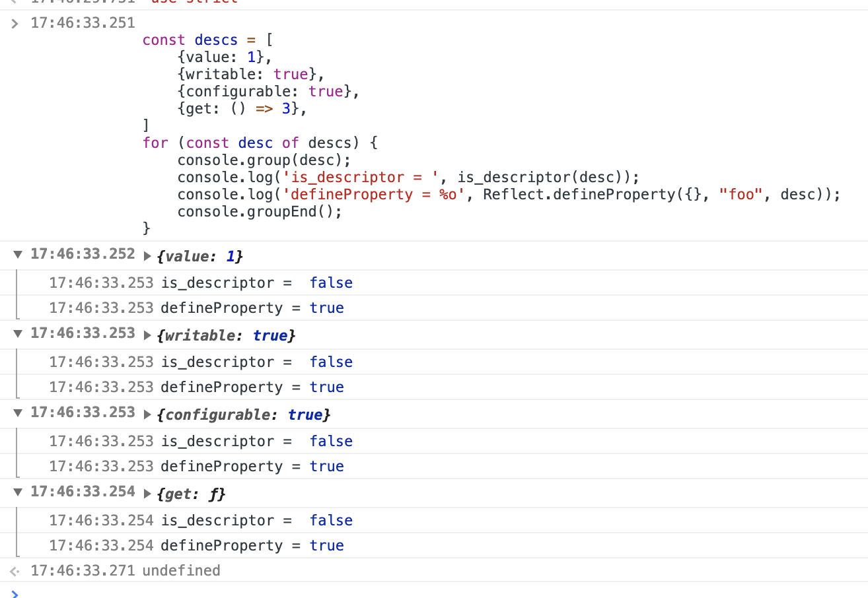Expand the {writable: true} object preview
This screenshot has height=598, width=868.
(147, 335)
